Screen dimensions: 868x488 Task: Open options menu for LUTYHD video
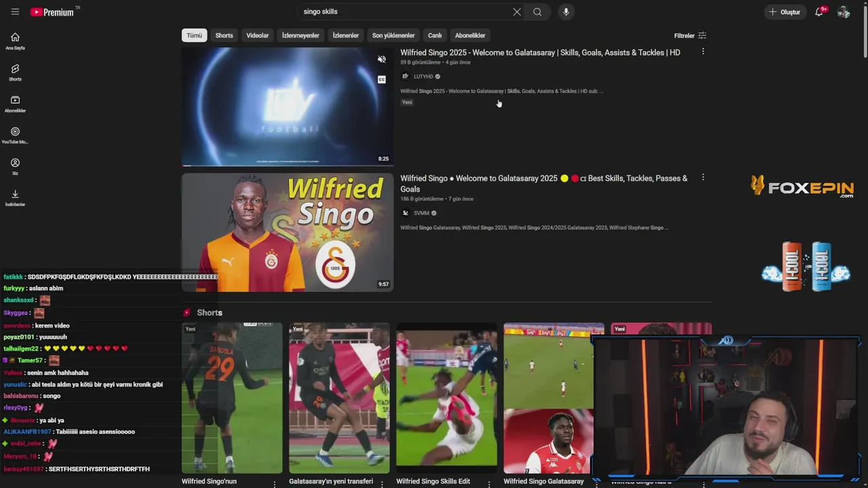pos(703,52)
